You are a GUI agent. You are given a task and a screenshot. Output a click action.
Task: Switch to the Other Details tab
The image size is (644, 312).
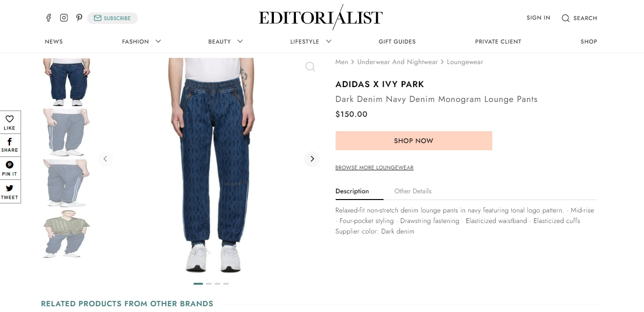tap(413, 191)
